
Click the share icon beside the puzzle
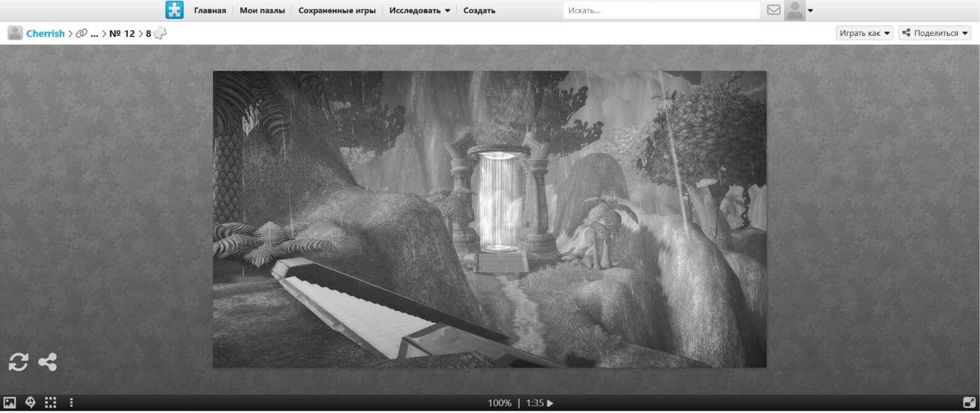[x=48, y=362]
